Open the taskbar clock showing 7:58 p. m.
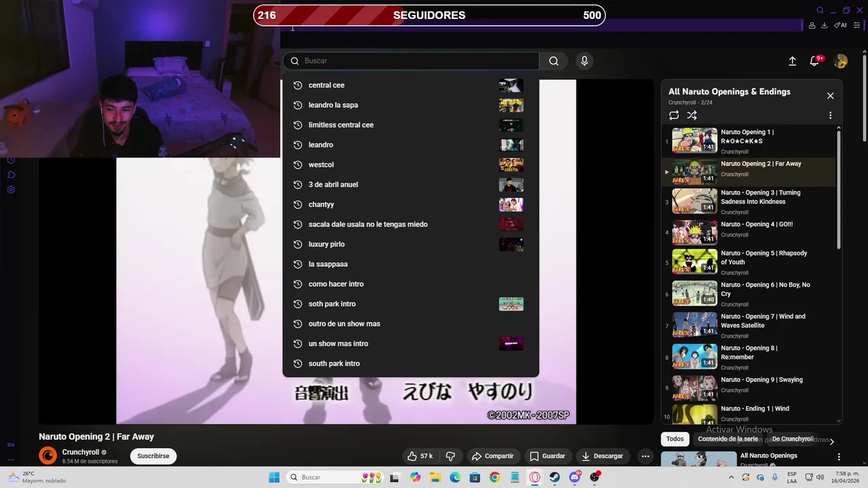The width and height of the screenshot is (868, 488). pos(844,477)
